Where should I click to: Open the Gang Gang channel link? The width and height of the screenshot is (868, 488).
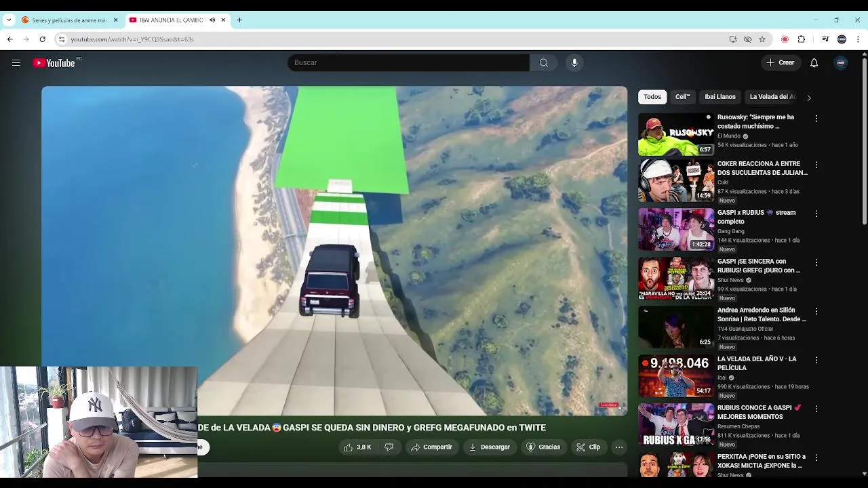click(730, 232)
